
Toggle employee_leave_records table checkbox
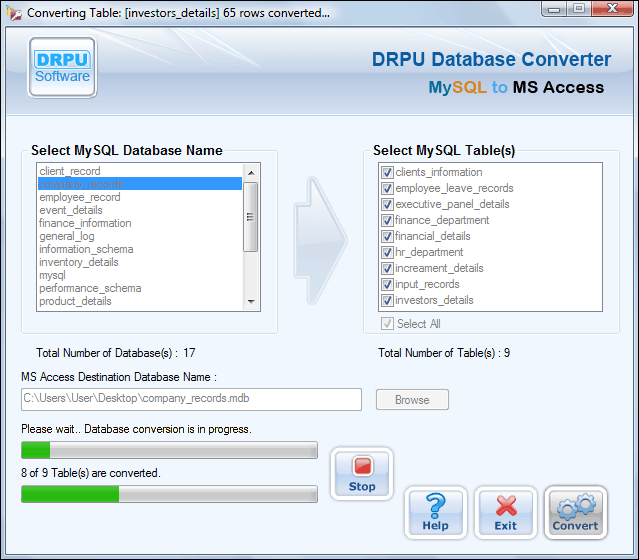point(387,188)
